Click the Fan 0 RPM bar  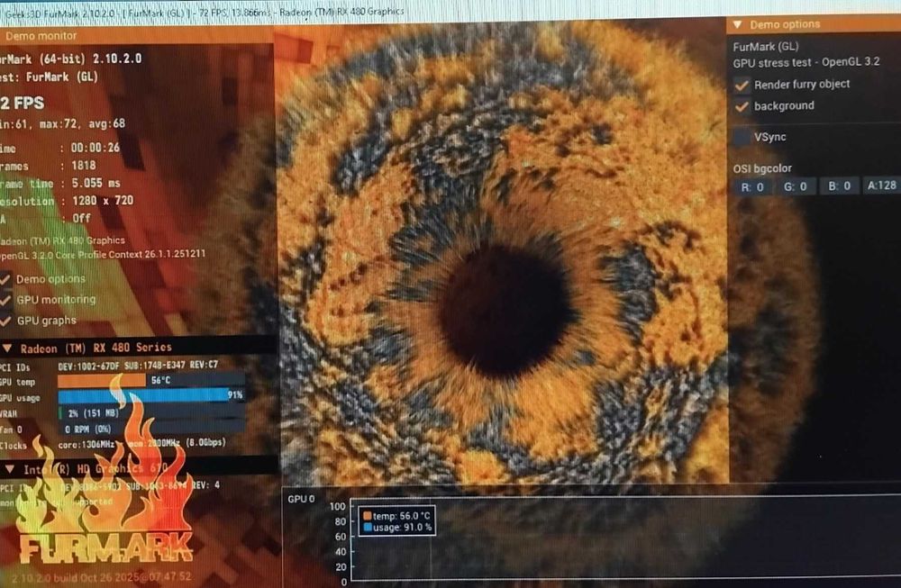(x=151, y=429)
